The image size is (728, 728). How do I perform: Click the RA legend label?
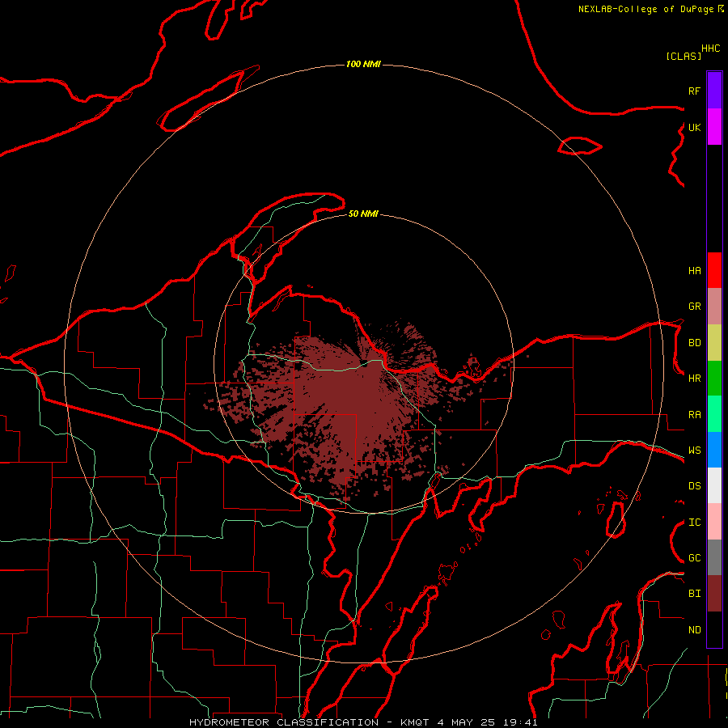tap(694, 415)
